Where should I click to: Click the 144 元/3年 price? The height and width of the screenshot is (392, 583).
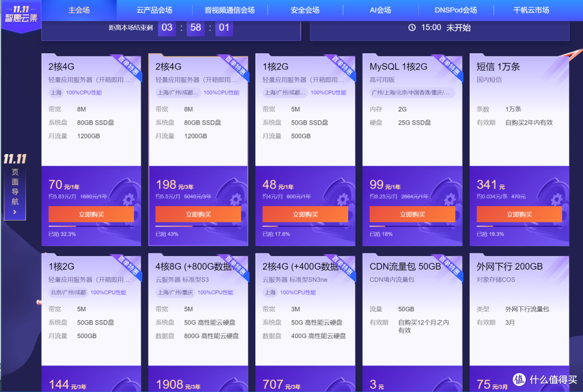pos(67,384)
